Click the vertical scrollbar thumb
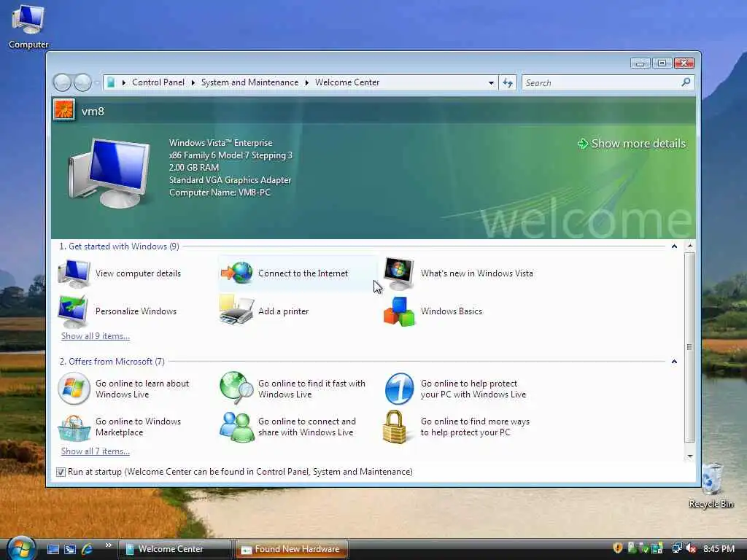Image resolution: width=747 pixels, height=560 pixels. point(689,348)
